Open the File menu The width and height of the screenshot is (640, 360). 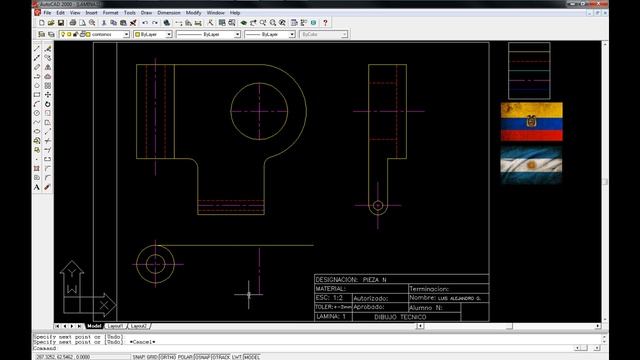coord(47,13)
